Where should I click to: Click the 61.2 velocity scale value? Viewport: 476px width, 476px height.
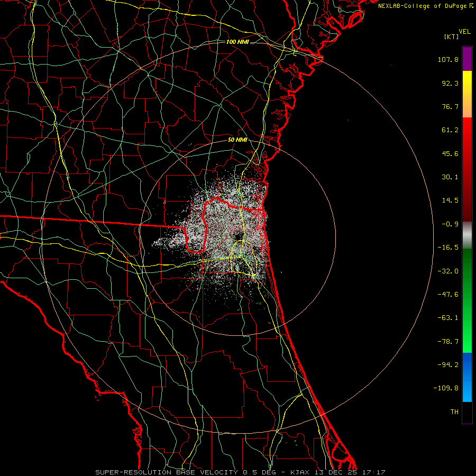point(450,130)
